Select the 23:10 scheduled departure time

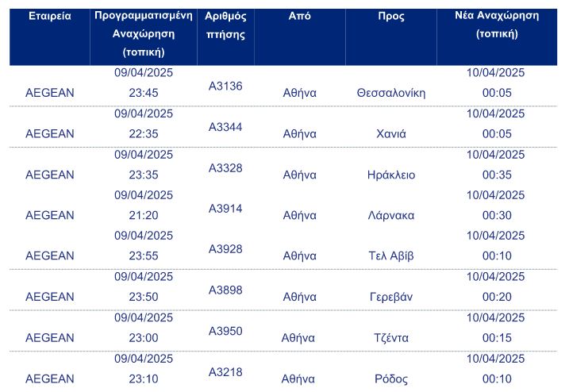144,379
